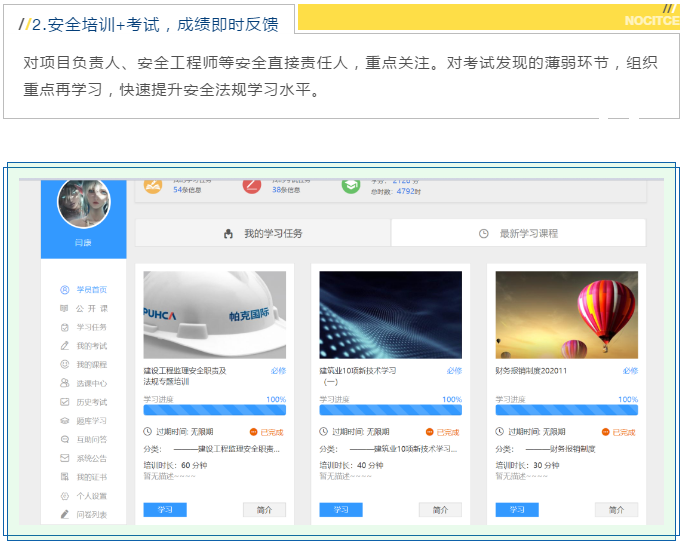Click 学习 button for 建筑业10项新技术 course
Viewport: 685px width, 546px height.
pos(341,510)
